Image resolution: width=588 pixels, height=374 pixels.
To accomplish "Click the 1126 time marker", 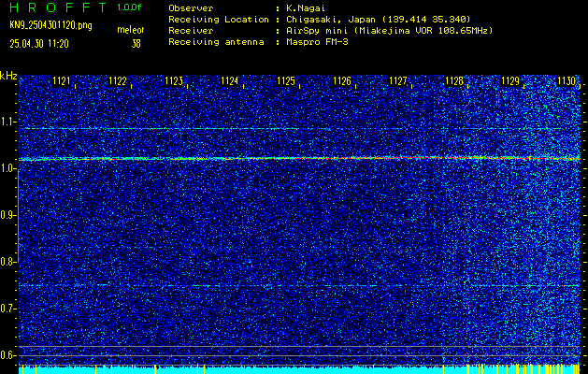I will [342, 81].
